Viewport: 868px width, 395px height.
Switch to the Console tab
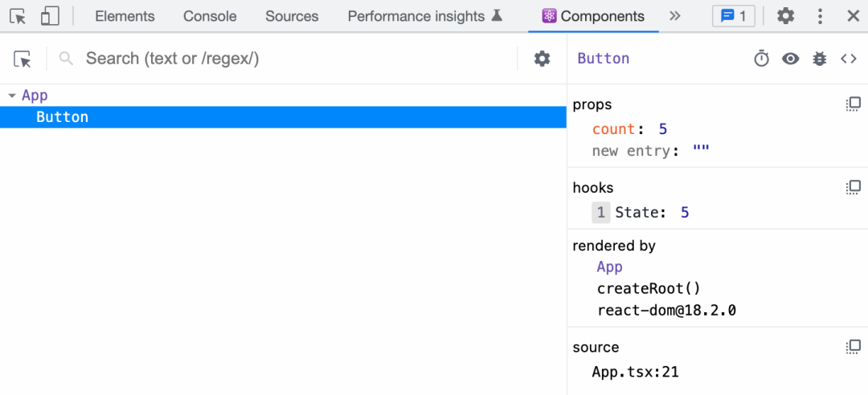click(x=210, y=16)
